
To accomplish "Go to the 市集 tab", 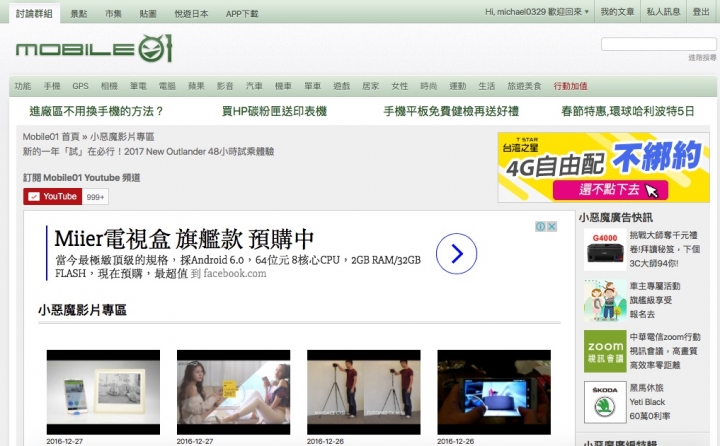I will pyautogui.click(x=113, y=14).
